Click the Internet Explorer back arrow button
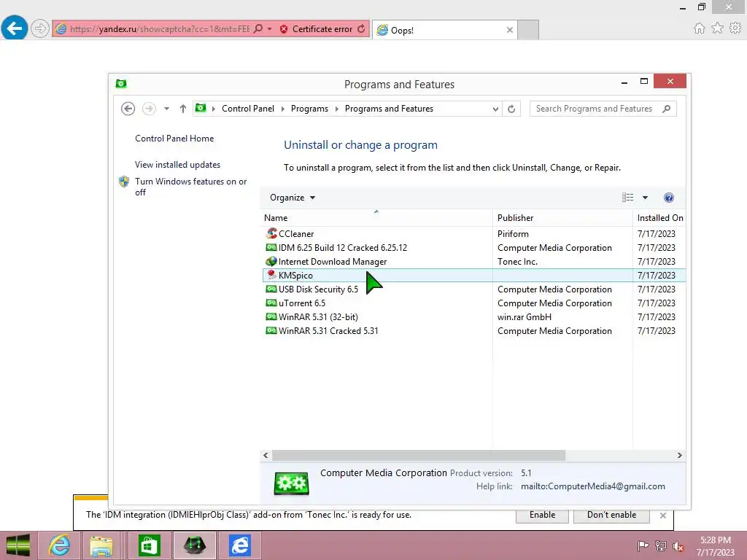This screenshot has width=747, height=560. pos(15,28)
